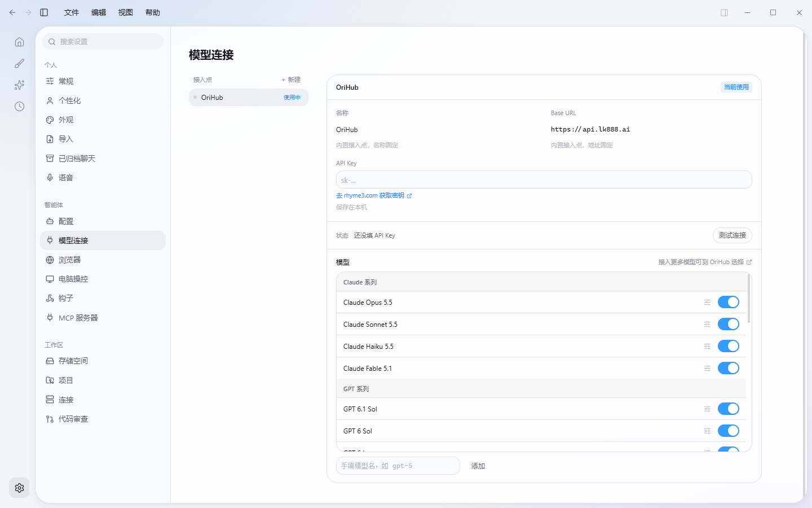Open parameter settings icon for GPT 6.1 Sol

(707, 409)
